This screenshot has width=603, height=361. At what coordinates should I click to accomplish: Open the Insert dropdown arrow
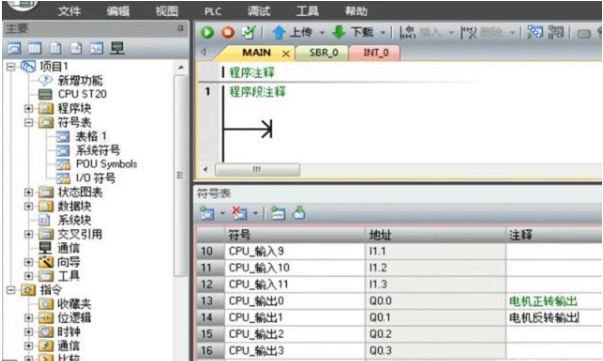451,33
